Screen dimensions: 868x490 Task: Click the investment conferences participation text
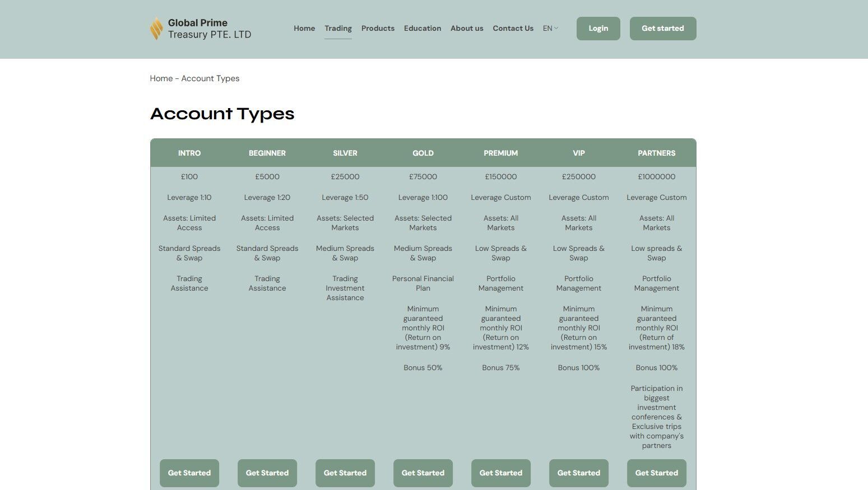657,417
